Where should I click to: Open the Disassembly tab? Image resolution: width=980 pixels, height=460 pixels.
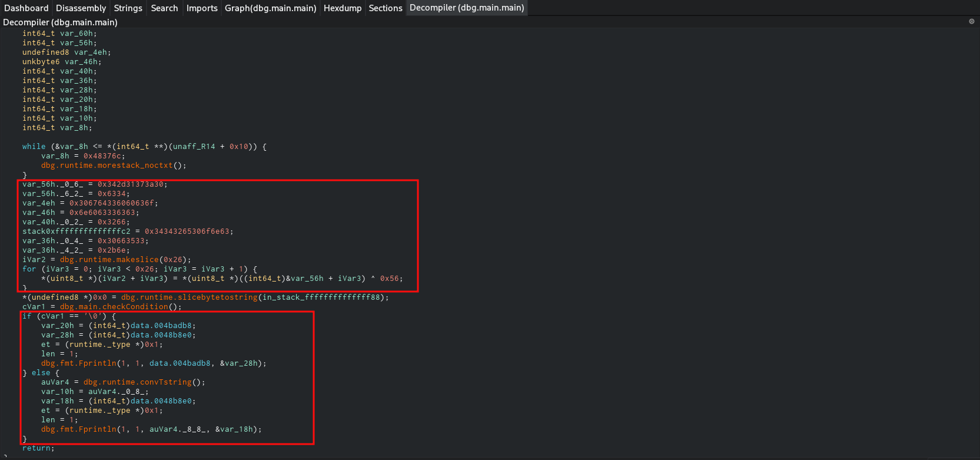81,8
